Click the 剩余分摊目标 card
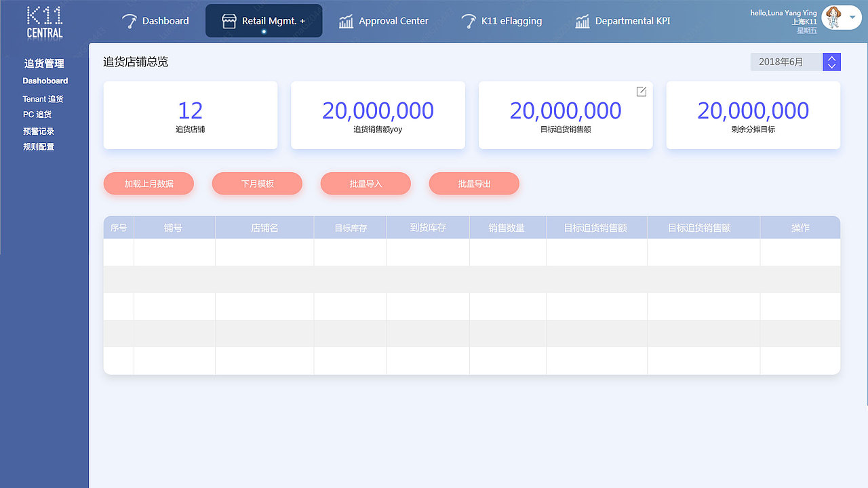This screenshot has height=488, width=868. 753,115
